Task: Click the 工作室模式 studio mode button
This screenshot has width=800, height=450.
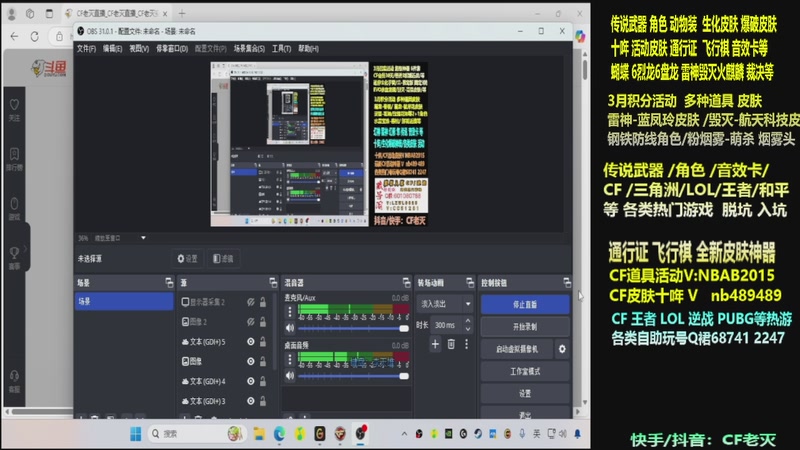Action: click(x=525, y=371)
